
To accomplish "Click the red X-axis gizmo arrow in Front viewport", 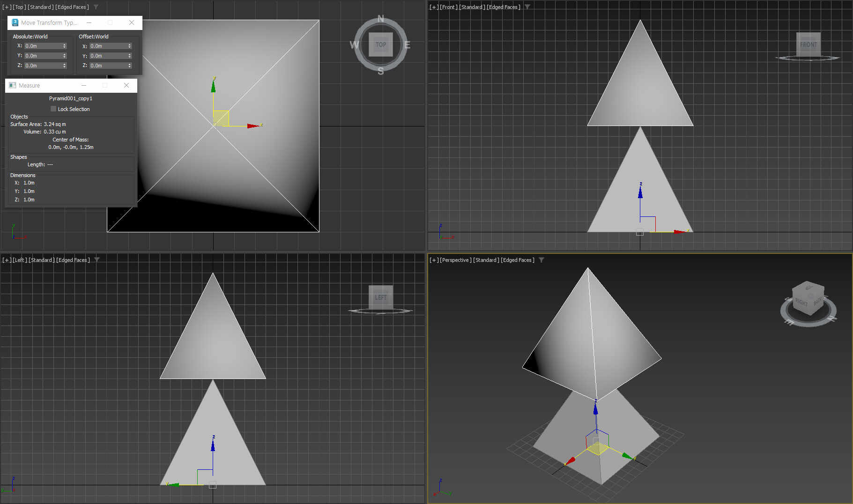I will click(x=680, y=231).
